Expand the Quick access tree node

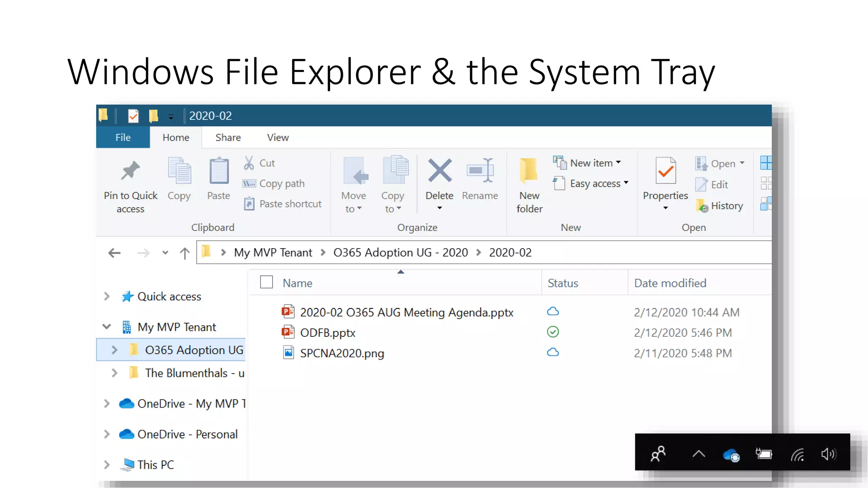(x=107, y=297)
